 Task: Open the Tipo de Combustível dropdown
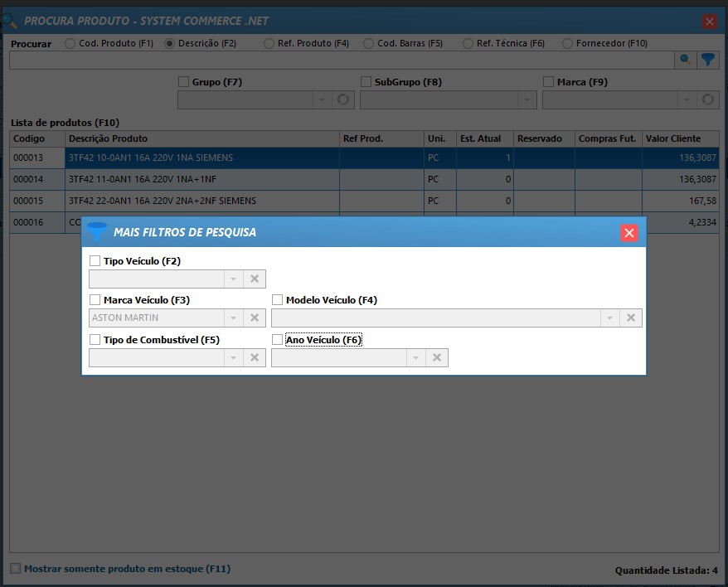pos(233,357)
